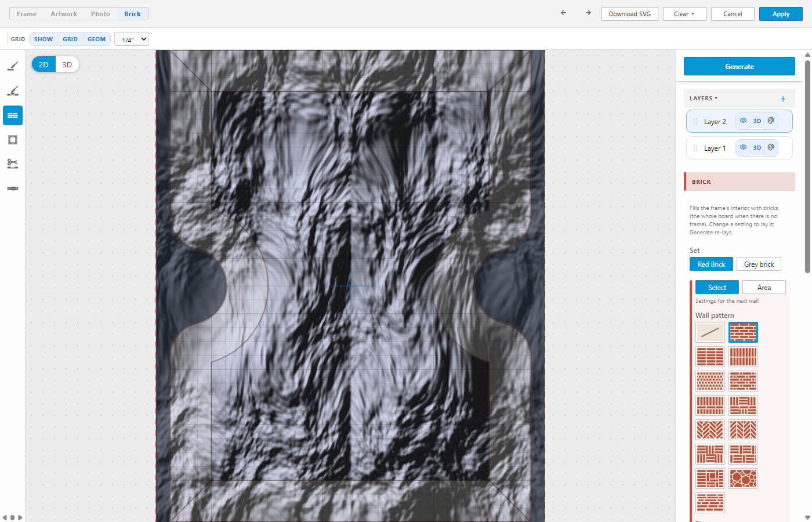Screen dimensions: 812x522
Task: Choose the horizontal stack bond pattern
Action: pyautogui.click(x=710, y=357)
